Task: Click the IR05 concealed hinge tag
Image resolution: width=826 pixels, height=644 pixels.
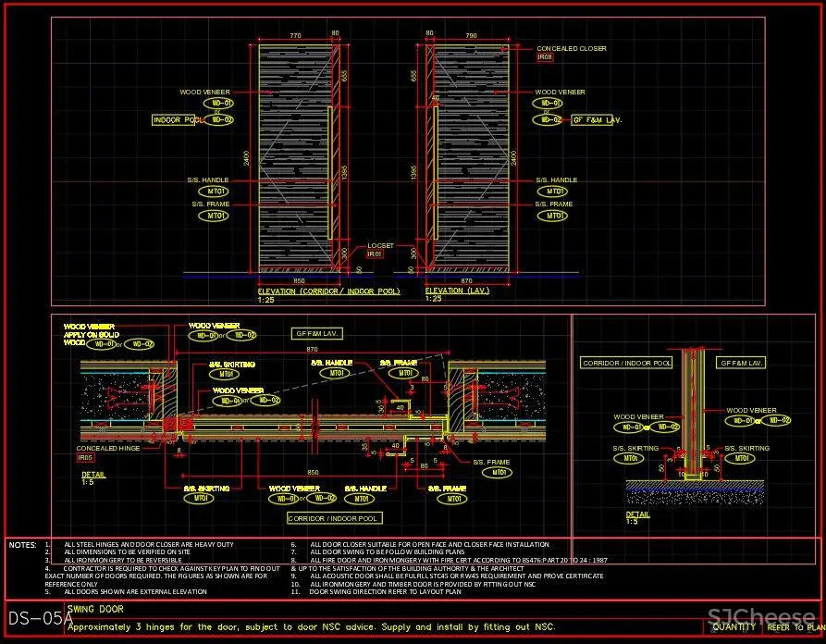Action: tap(86, 457)
